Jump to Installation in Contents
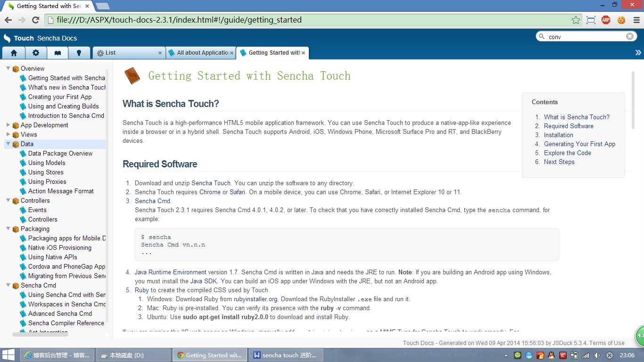 pos(559,135)
